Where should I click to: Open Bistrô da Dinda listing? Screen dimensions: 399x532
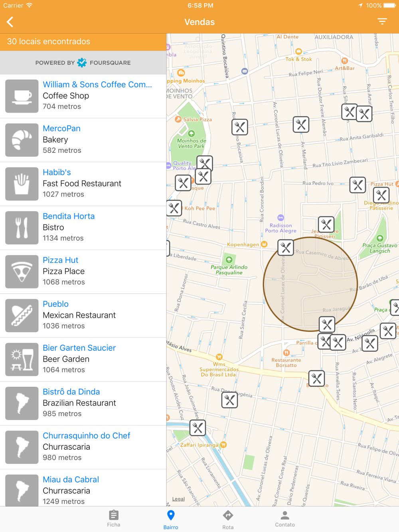tap(83, 403)
